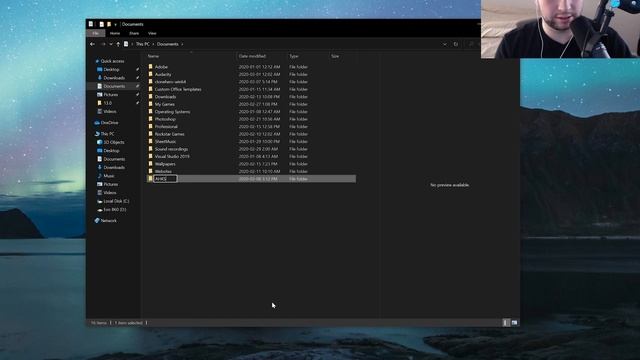This screenshot has height=360, width=640.
Task: Sort by the Date modified column header
Action: point(252,56)
